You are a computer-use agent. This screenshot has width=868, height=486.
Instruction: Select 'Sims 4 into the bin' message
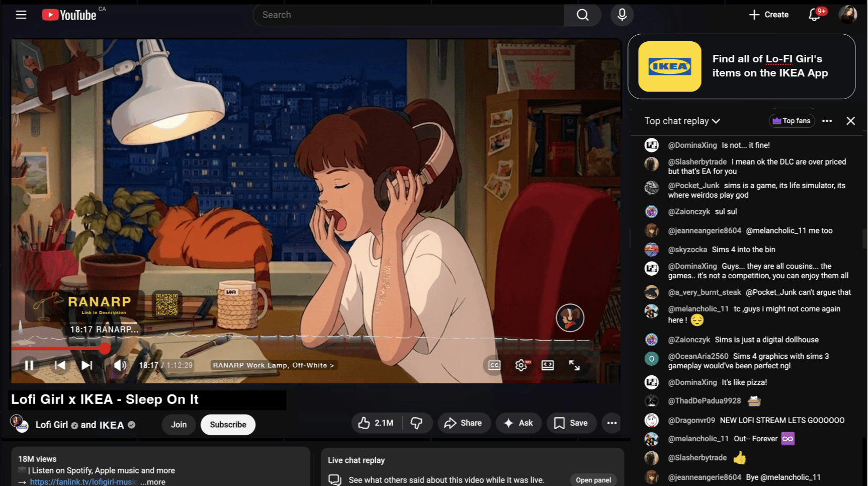click(x=743, y=250)
